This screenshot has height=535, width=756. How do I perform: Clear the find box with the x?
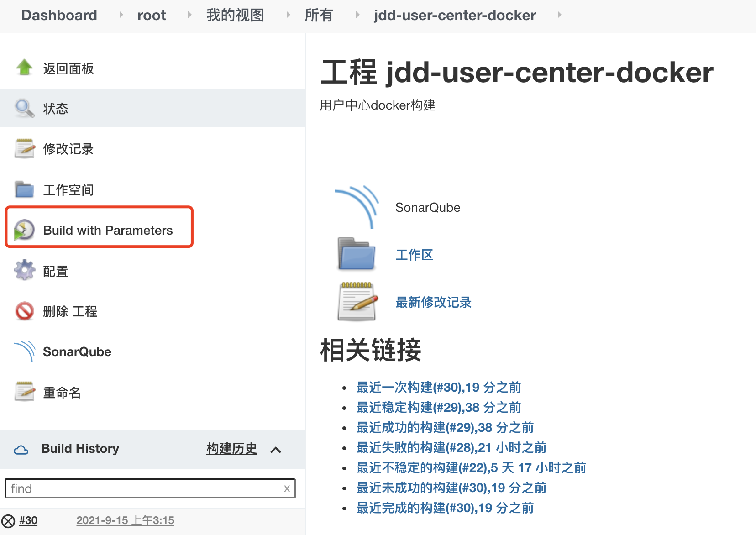tap(287, 488)
